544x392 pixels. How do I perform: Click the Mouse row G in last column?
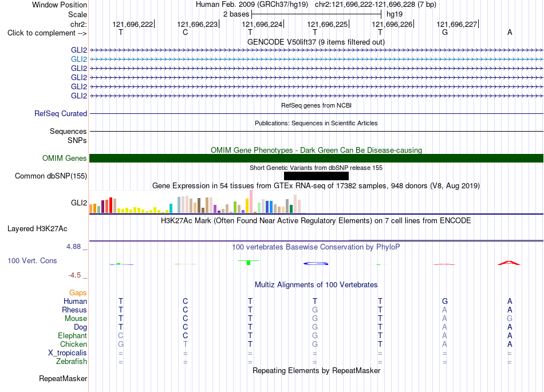tap(510, 319)
